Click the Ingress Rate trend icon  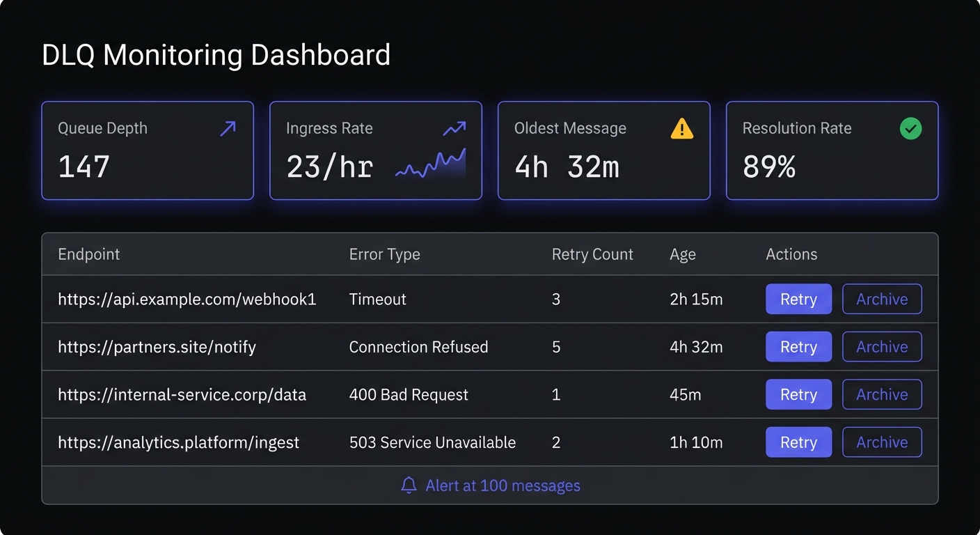coord(454,128)
